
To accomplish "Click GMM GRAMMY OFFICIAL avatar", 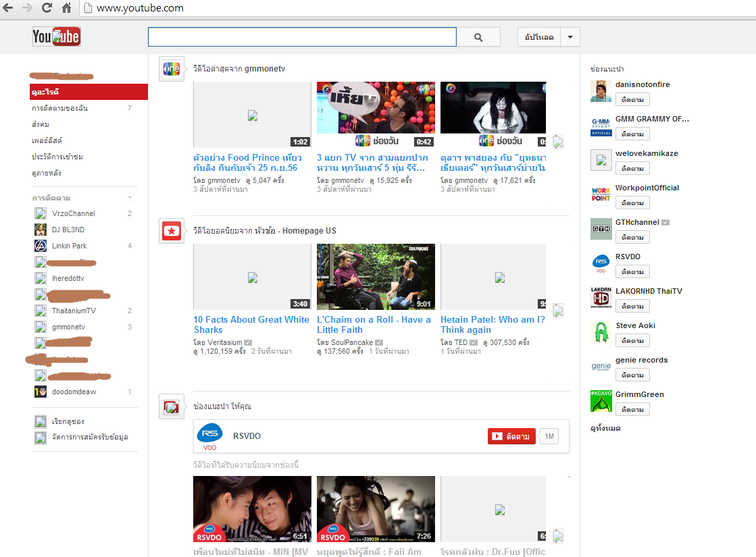I will [x=601, y=126].
